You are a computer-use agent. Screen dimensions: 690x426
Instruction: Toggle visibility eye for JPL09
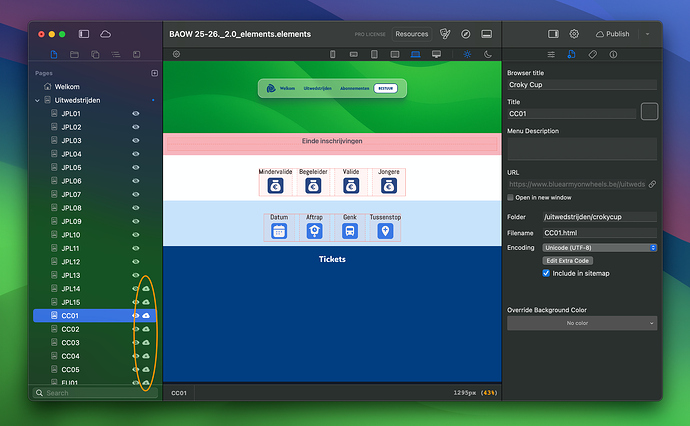pos(136,221)
